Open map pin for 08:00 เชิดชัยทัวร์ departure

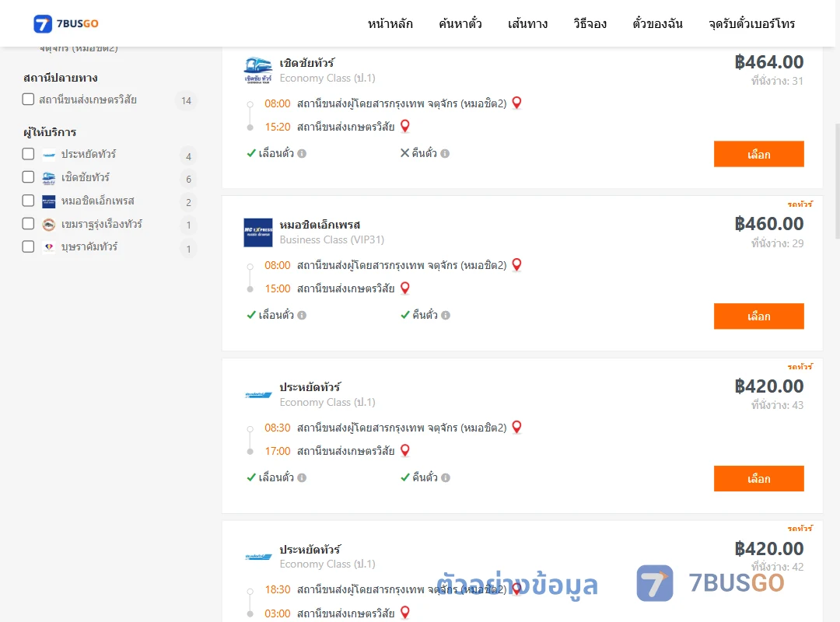[517, 103]
